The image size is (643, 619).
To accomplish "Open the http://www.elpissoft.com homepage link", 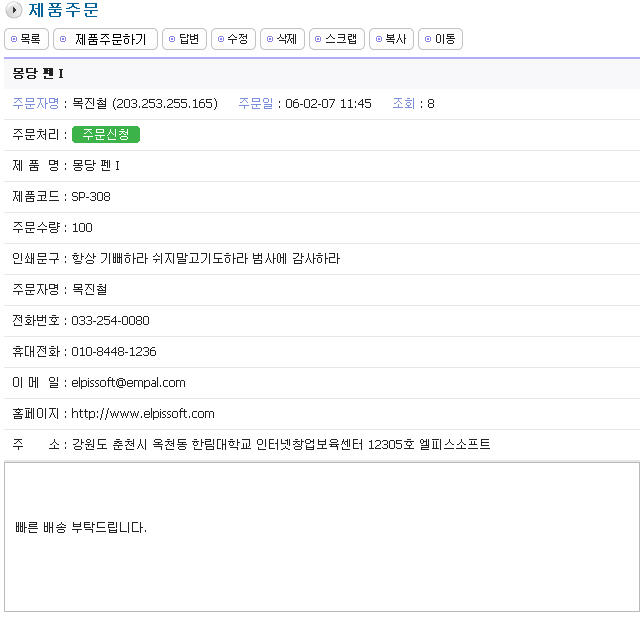I will pyautogui.click(x=143, y=413).
